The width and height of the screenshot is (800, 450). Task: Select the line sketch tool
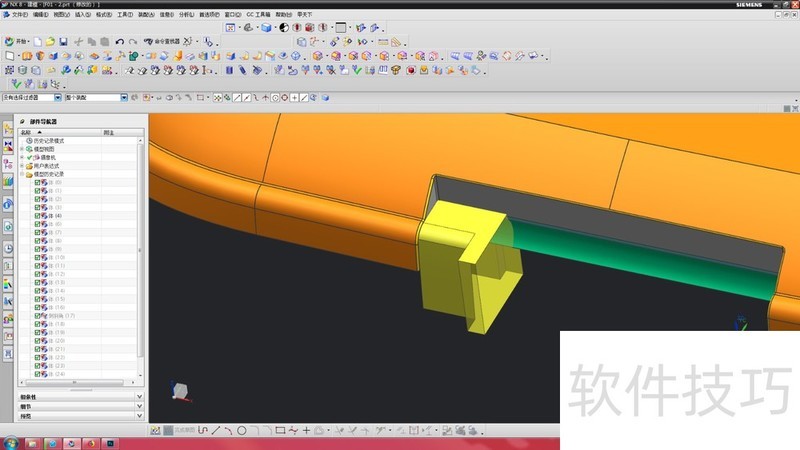tap(216, 430)
